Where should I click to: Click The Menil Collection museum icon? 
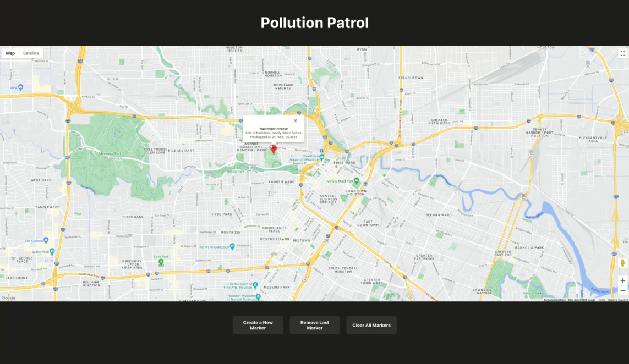pos(232,245)
